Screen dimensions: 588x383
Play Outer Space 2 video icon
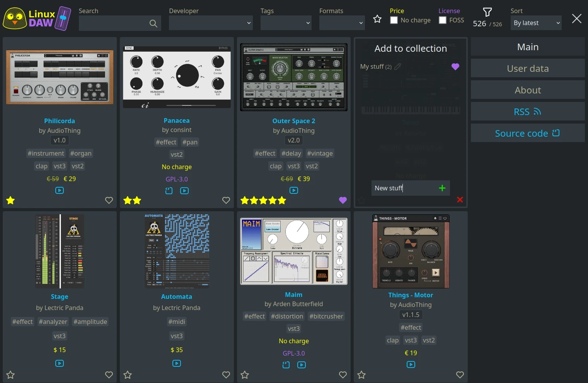pyautogui.click(x=294, y=190)
